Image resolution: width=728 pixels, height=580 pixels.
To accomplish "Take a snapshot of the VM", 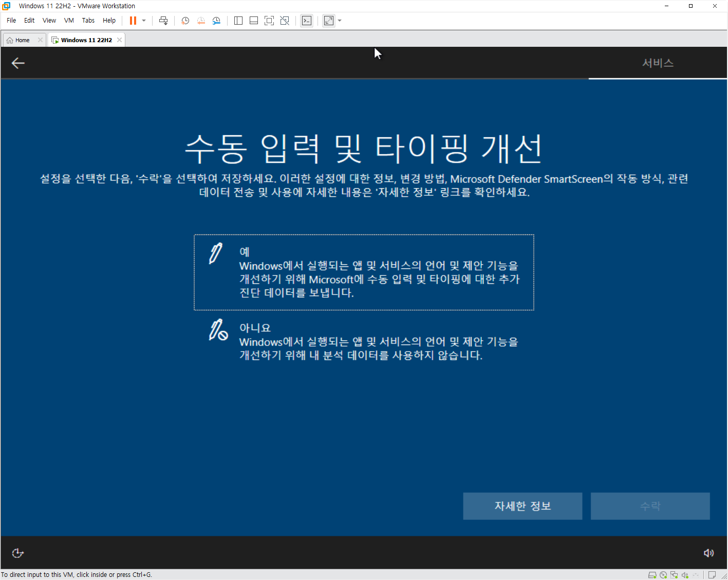I will (x=185, y=21).
